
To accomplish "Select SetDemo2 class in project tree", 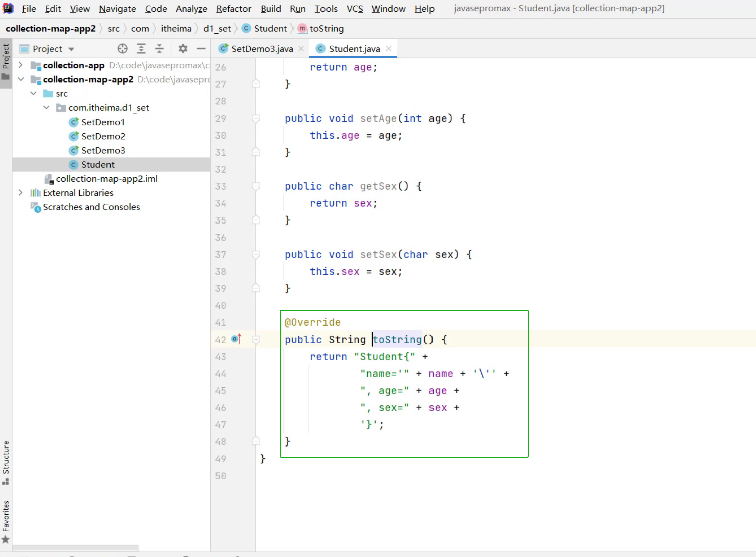I will click(x=103, y=136).
